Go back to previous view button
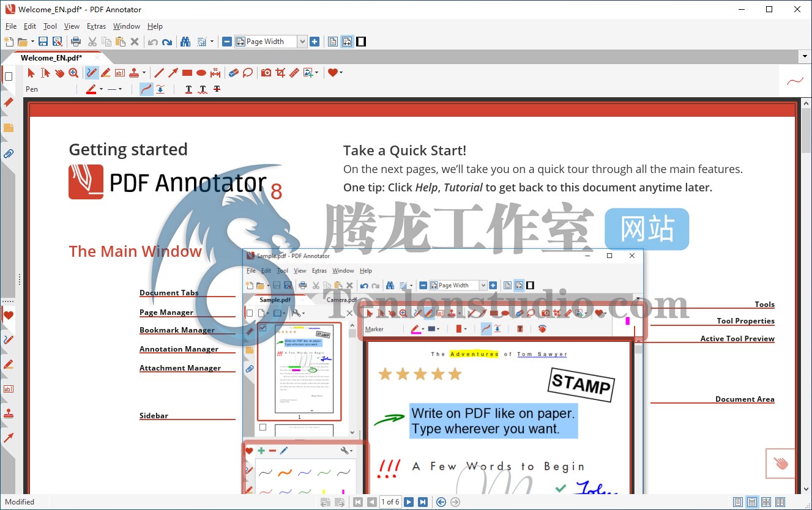This screenshot has height=510, width=812. point(441,502)
